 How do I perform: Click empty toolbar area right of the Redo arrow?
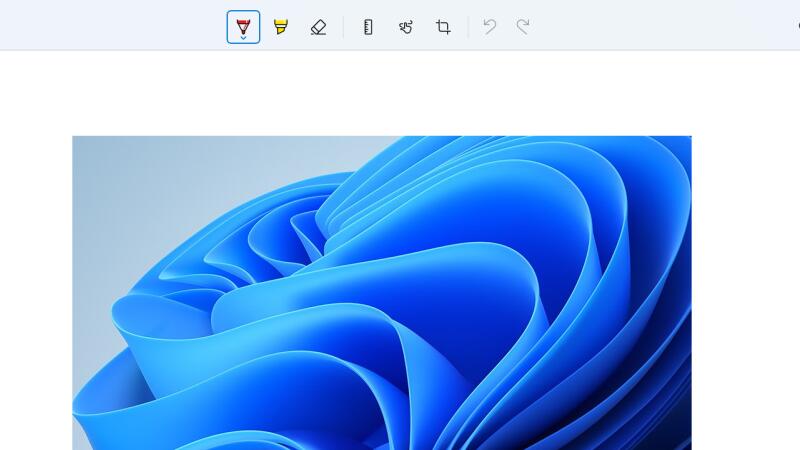(650, 25)
